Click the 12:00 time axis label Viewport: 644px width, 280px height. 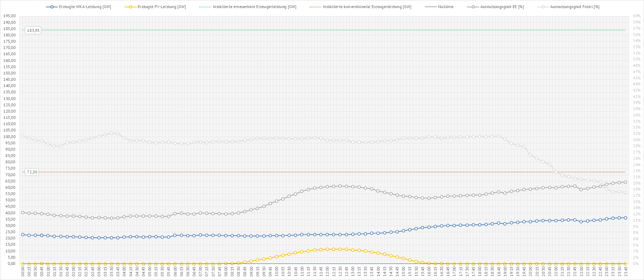tap(327, 272)
